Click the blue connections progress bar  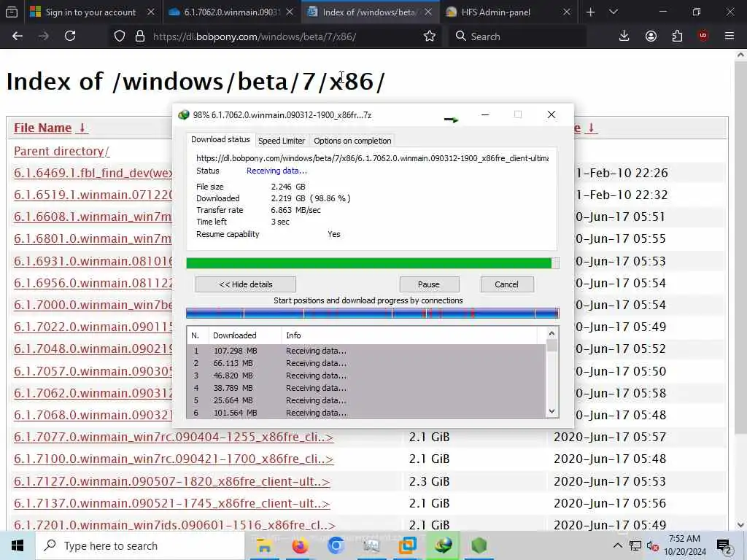pos(373,313)
